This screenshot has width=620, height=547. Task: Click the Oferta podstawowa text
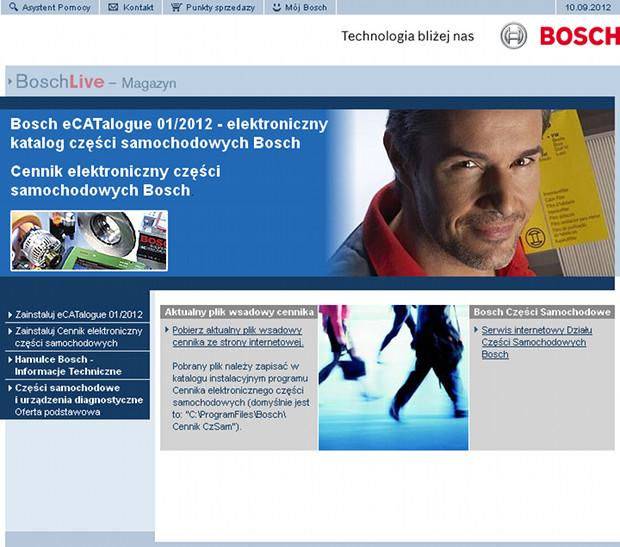pyautogui.click(x=57, y=412)
